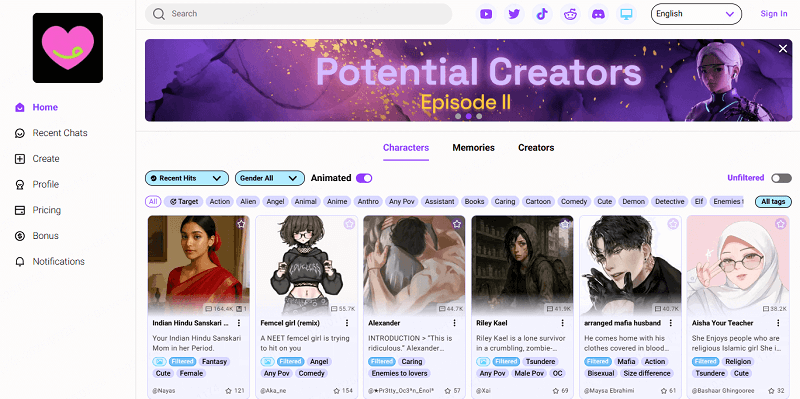Click the search magnifier icon
The image size is (800, 399).
[x=159, y=14]
